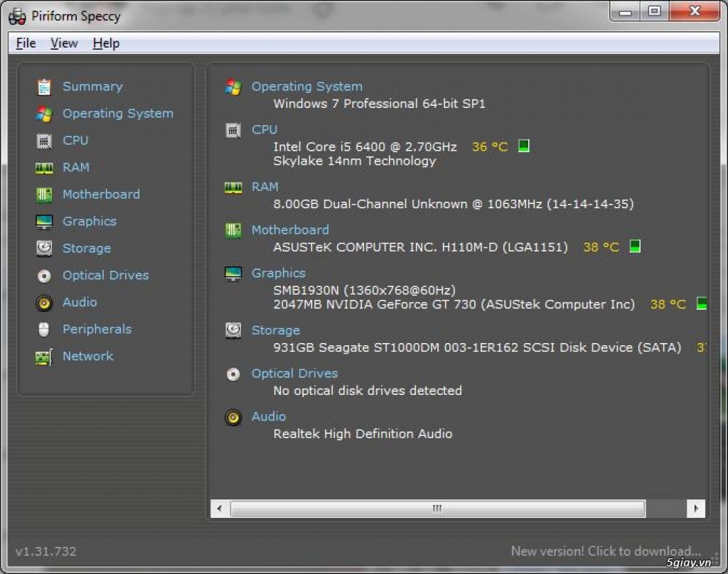Click the Graphics monitor icon in summary pane
This screenshot has height=574, width=728.
[x=233, y=274]
